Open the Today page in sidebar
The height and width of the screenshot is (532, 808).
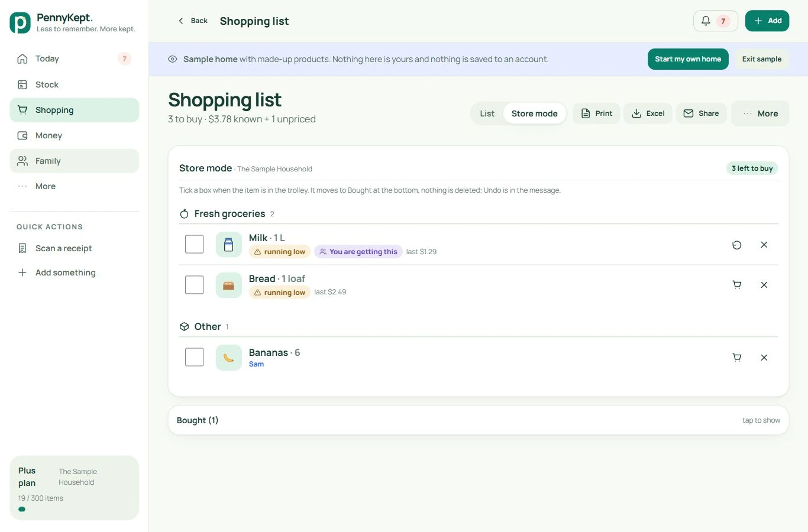(x=75, y=59)
